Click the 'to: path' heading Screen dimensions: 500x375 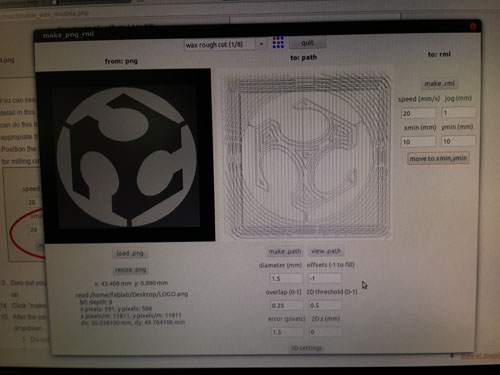click(303, 58)
